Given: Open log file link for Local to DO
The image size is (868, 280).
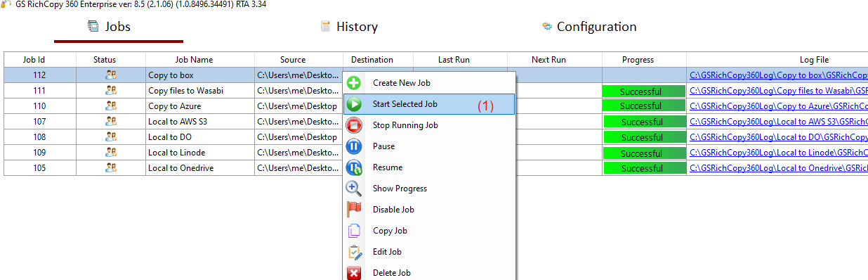Looking at the screenshot, I should [x=779, y=136].
